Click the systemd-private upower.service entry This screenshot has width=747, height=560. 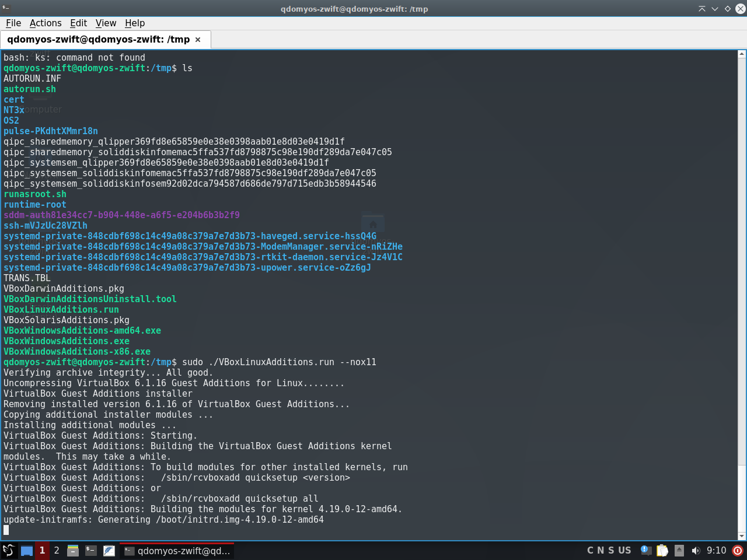(x=187, y=267)
